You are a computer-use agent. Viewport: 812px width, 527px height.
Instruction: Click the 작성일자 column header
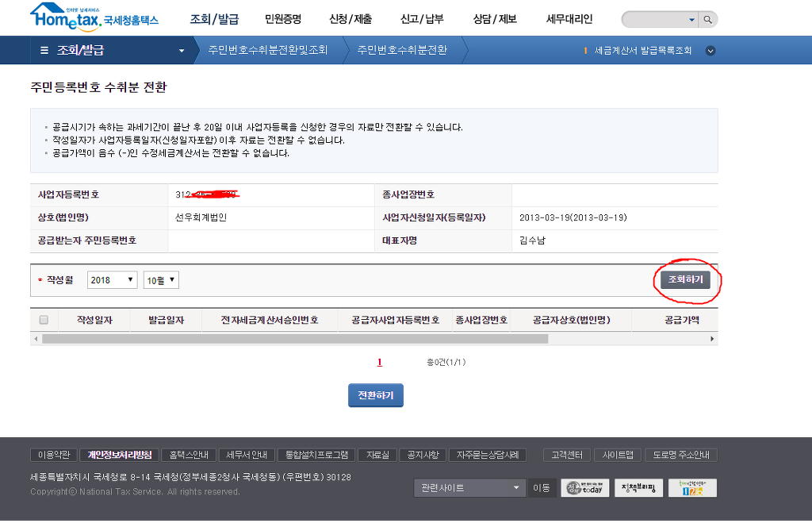(94, 320)
